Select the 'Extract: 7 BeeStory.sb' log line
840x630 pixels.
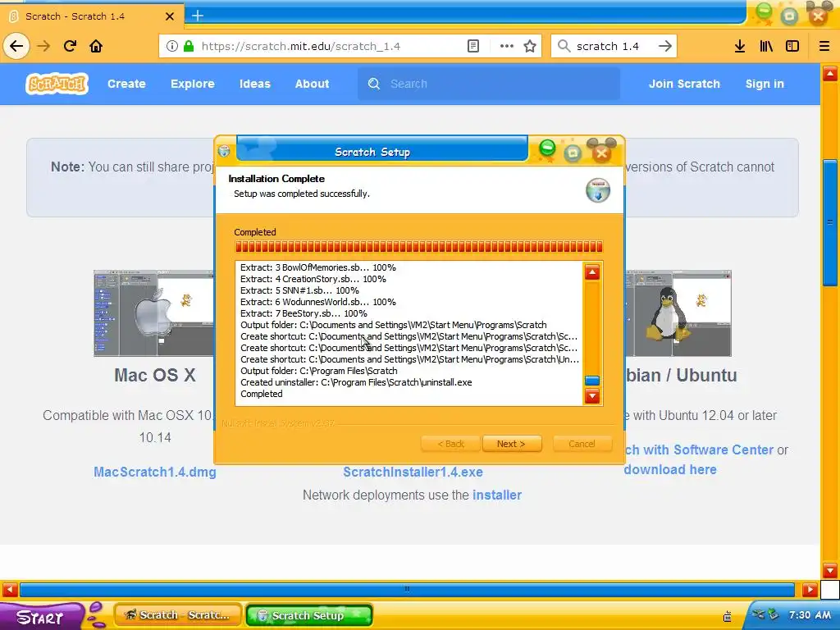pos(304,313)
